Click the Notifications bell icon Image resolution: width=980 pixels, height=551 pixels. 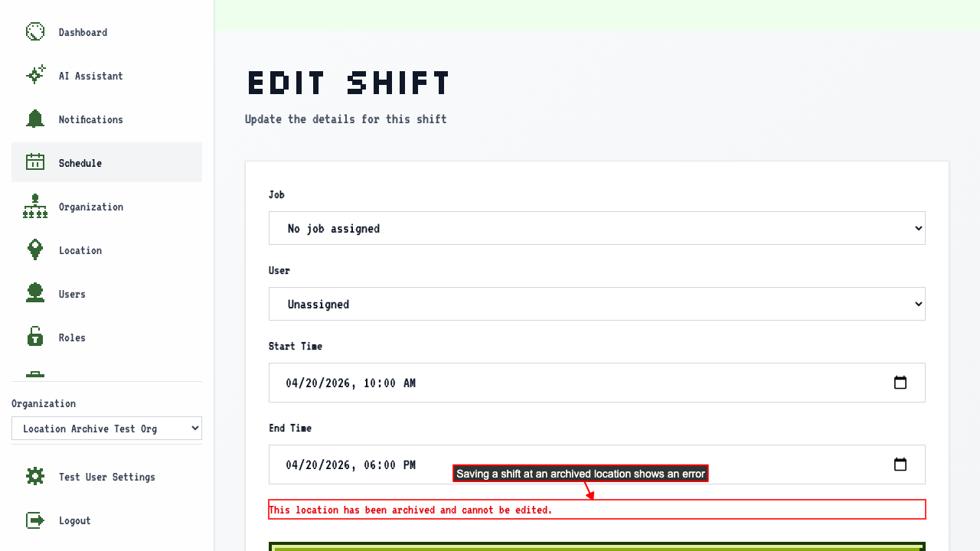tap(35, 119)
